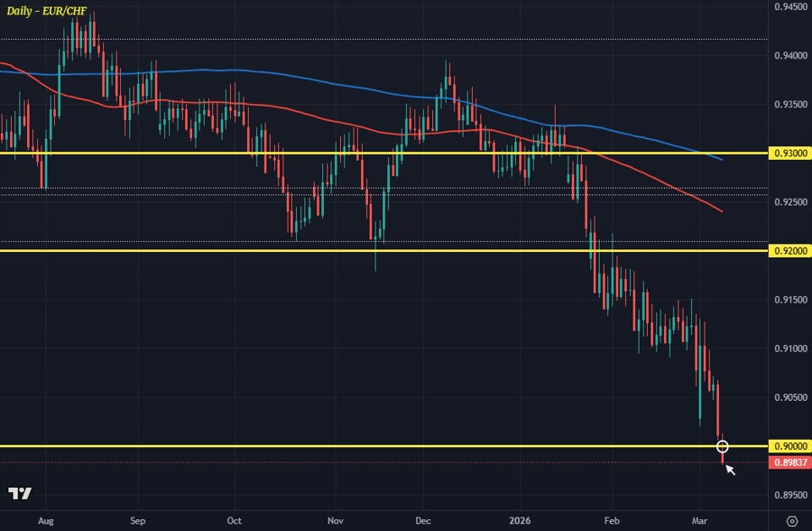812x531 pixels.
Task: Click the crosshair circle marker near 0.90000
Action: tap(722, 446)
